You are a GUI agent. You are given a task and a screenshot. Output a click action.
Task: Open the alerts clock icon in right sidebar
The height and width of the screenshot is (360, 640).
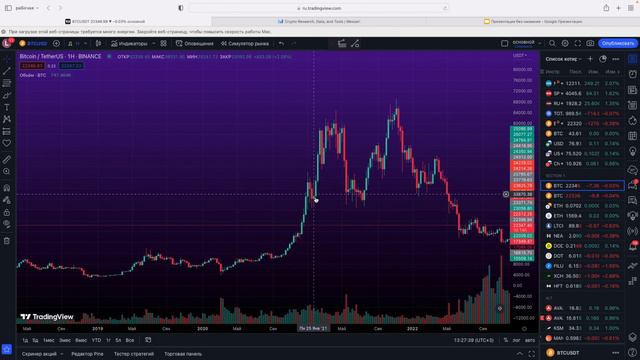click(x=633, y=74)
